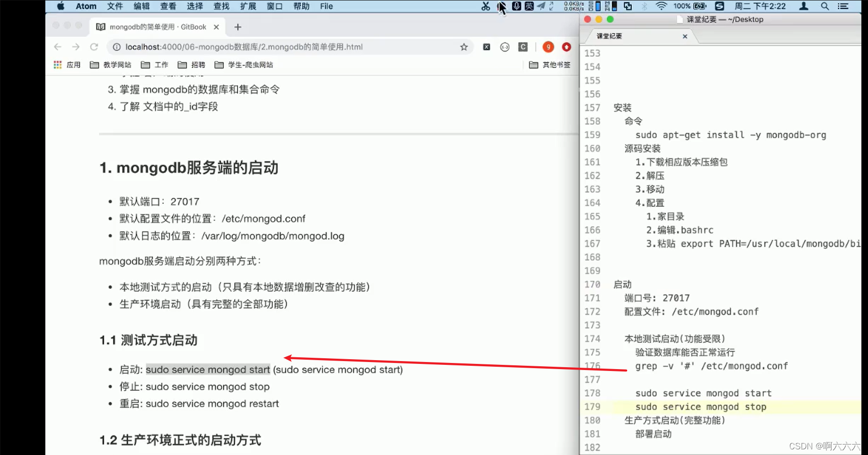
Task: Open the 编辑 menu
Action: (x=141, y=6)
